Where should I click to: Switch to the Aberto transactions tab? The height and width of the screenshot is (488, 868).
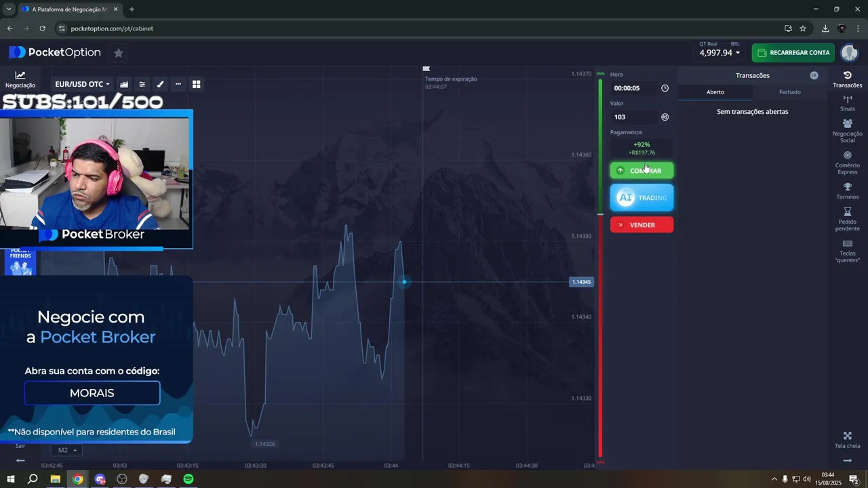point(715,92)
